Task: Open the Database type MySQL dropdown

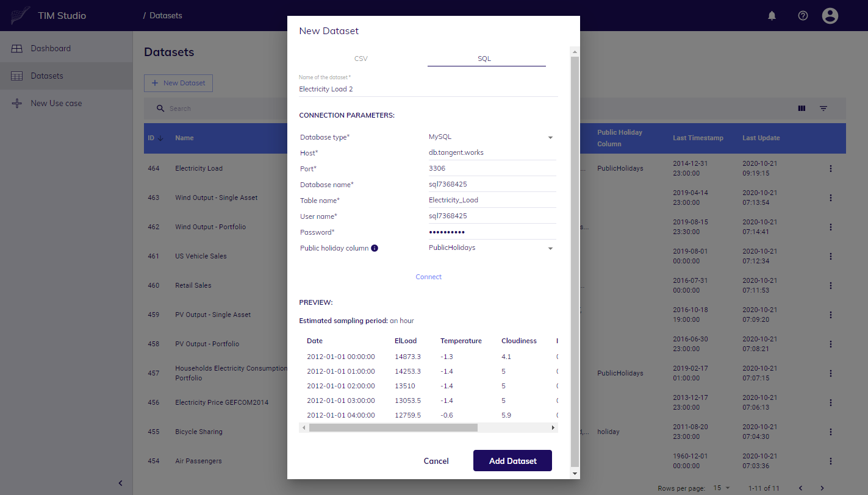Action: pos(492,137)
